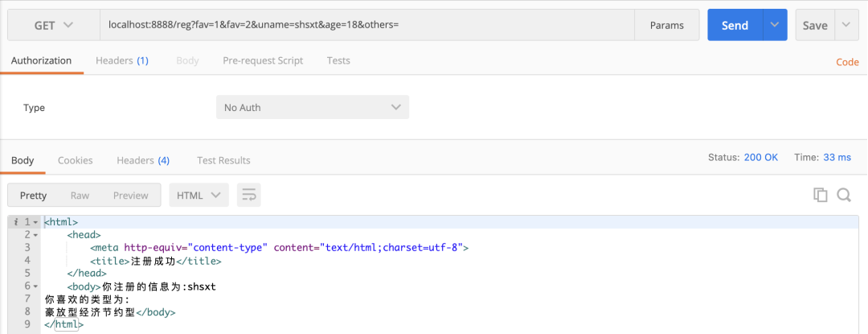Click the search response magnifier icon
This screenshot has width=868, height=334.
pos(844,195)
